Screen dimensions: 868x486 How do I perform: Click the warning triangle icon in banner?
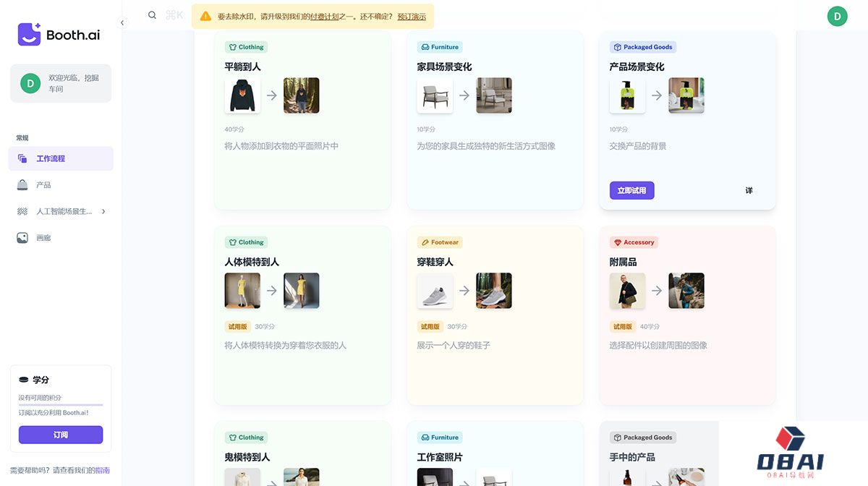tap(206, 16)
